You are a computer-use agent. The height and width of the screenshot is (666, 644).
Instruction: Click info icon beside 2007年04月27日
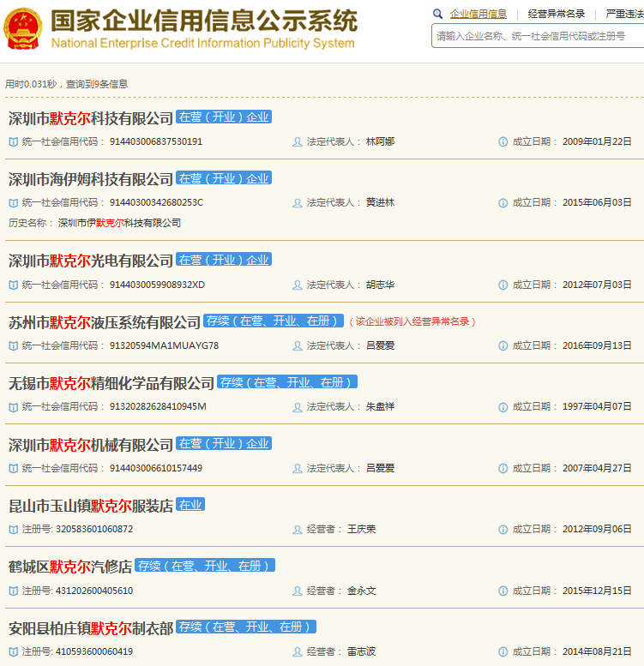pos(503,469)
